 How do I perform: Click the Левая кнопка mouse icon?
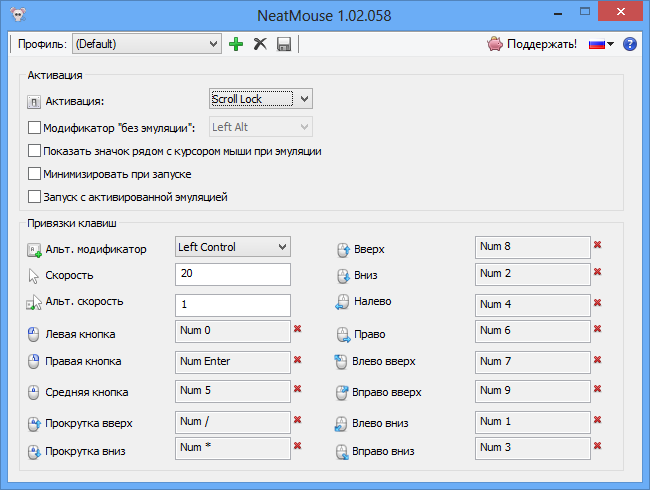pos(33,335)
